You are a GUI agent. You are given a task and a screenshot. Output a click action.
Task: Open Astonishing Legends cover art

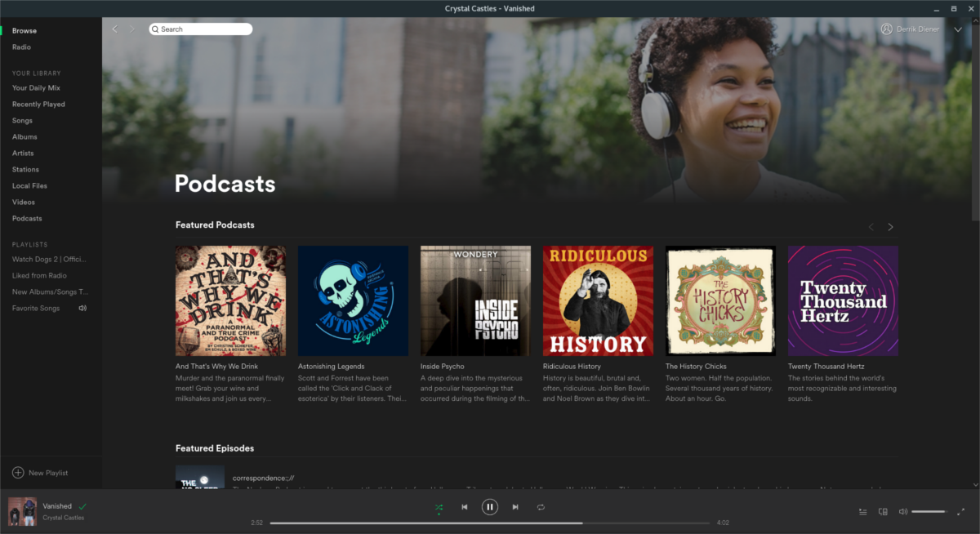[x=353, y=300]
